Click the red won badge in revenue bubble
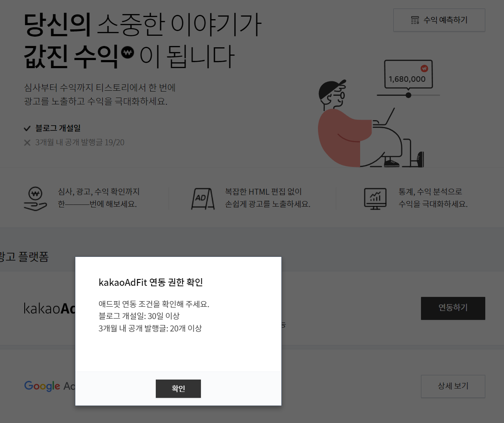The height and width of the screenshot is (423, 504). (x=424, y=68)
